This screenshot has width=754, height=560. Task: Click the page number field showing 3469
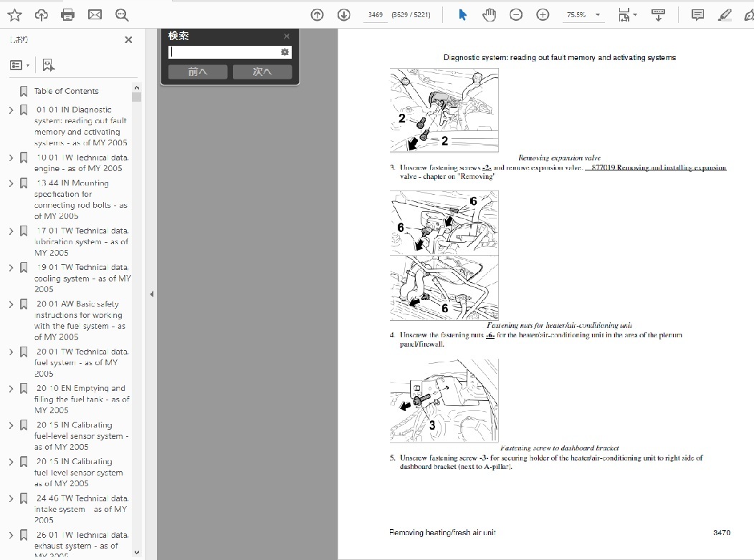[375, 15]
